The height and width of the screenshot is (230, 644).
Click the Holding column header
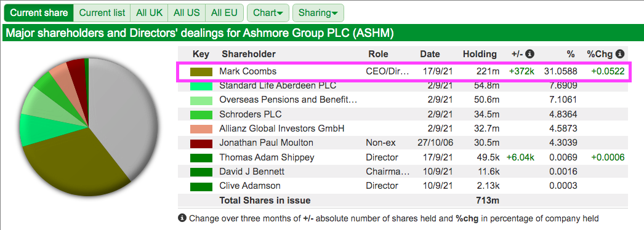point(480,54)
